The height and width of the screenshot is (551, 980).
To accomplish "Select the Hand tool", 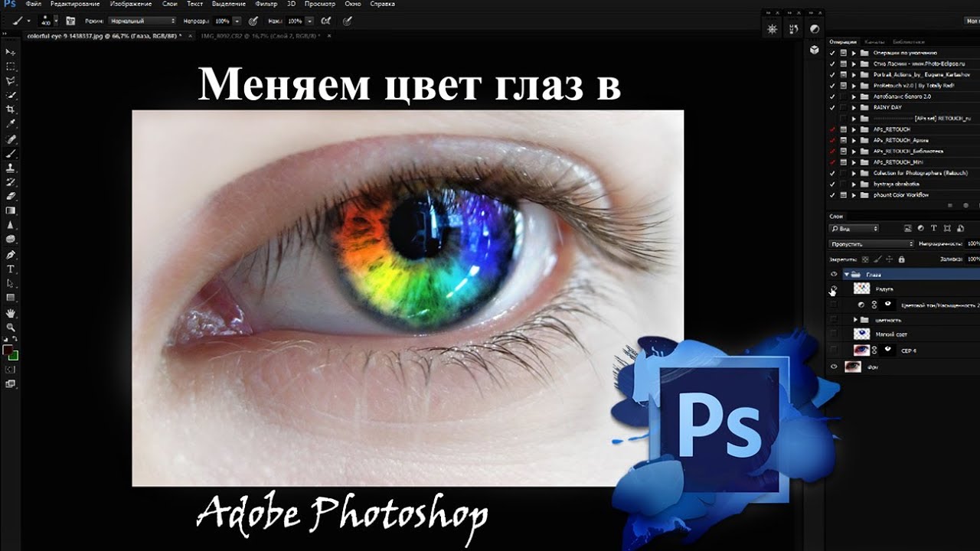I will click(x=11, y=313).
